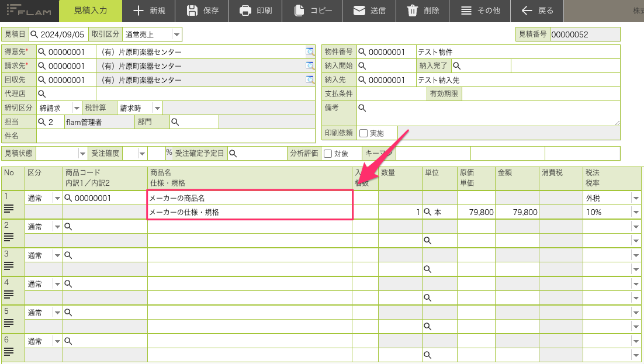Expand the 取引区分 通常売上 dropdown
Image resolution: width=644 pixels, height=364 pixels.
[x=176, y=34]
